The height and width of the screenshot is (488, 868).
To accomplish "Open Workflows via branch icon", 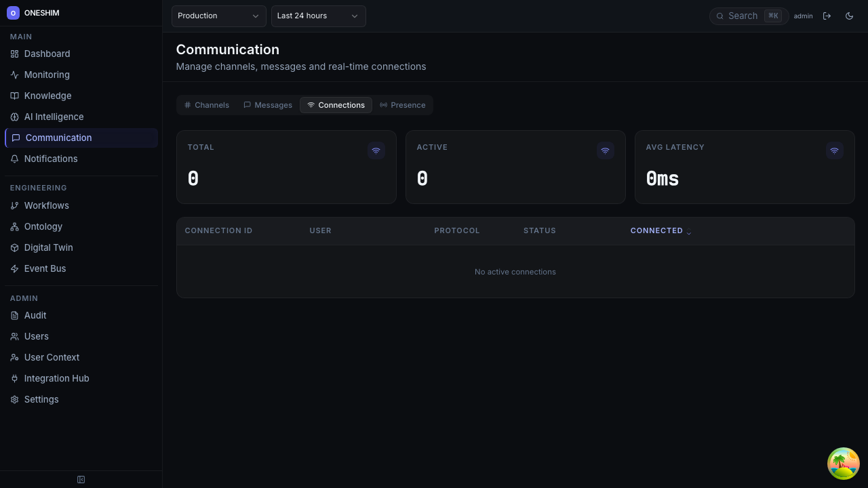I will pos(14,205).
